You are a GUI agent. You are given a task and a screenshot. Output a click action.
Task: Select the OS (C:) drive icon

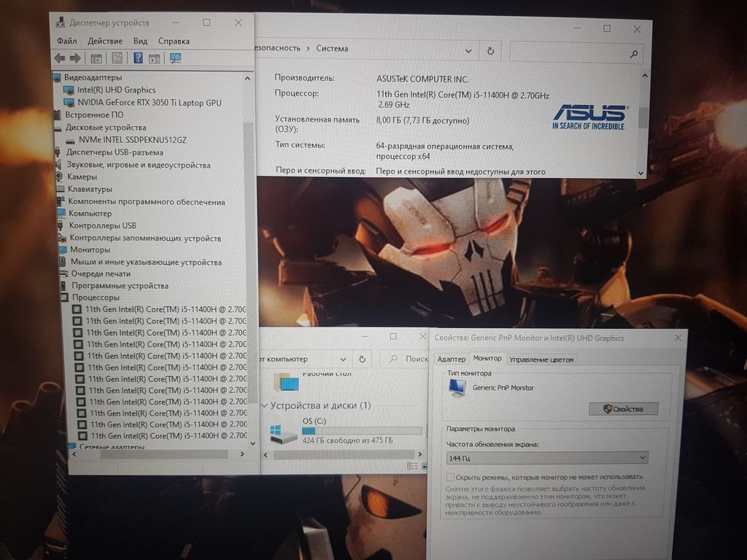pos(283,435)
